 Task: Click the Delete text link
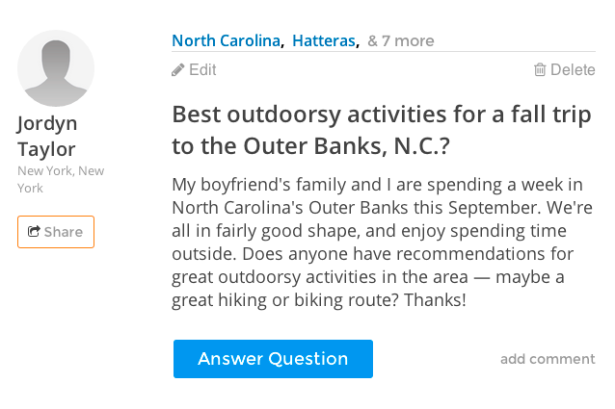(573, 70)
